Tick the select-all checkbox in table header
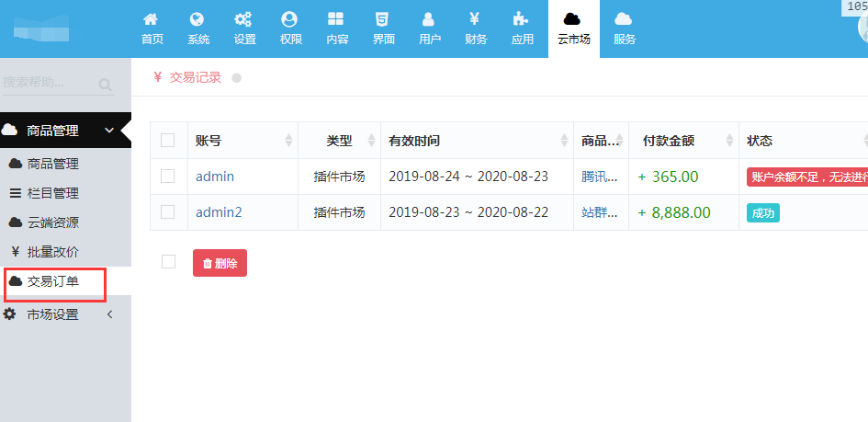This screenshot has height=422, width=868. tap(168, 141)
